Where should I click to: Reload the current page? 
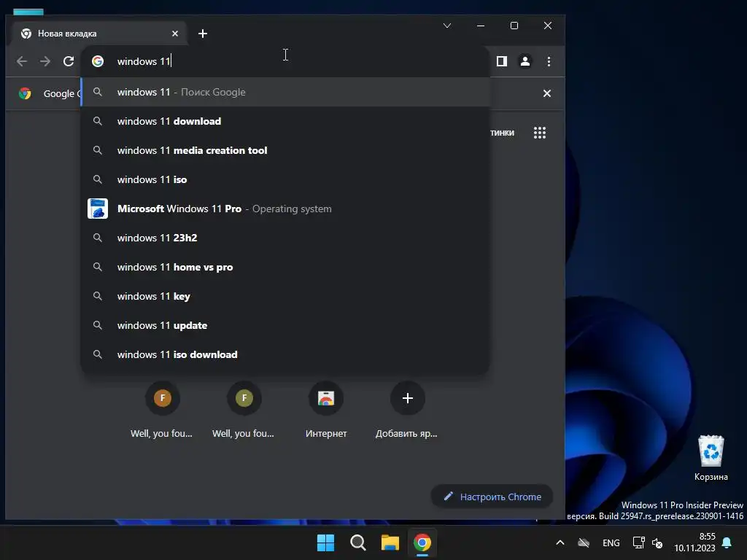click(69, 61)
